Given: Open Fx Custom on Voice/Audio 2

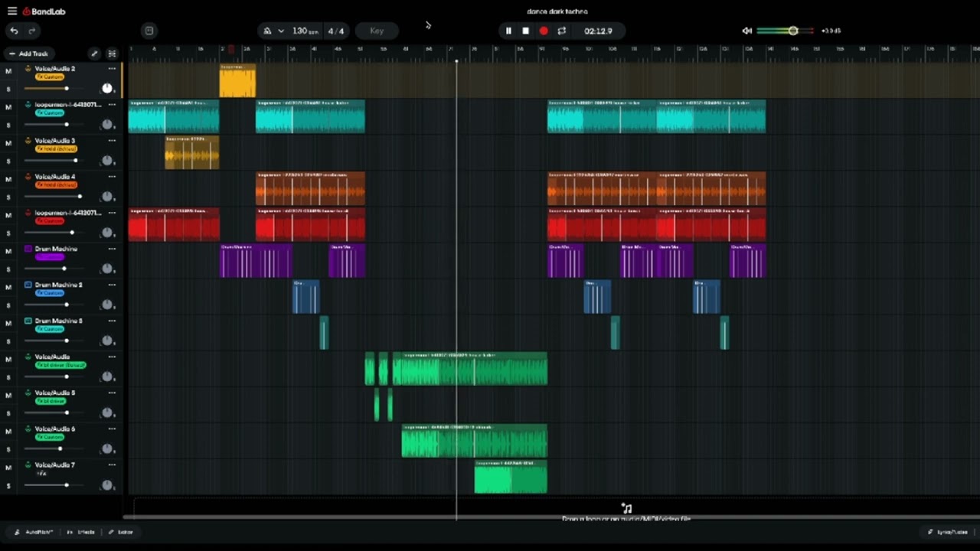Looking at the screenshot, I should [x=50, y=77].
